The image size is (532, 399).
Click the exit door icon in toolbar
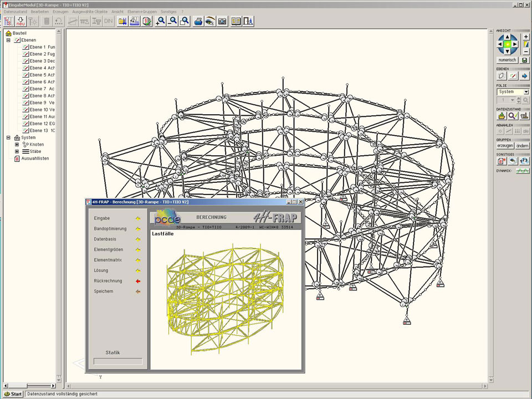pos(249,21)
